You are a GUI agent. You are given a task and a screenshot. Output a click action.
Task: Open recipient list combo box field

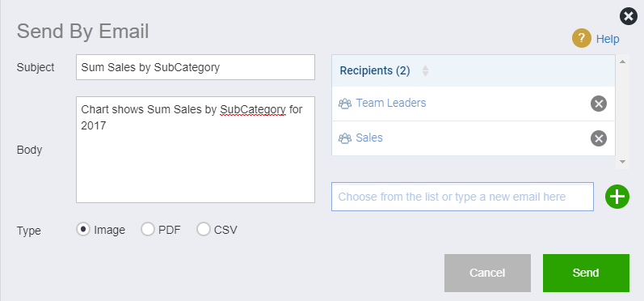pyautogui.click(x=462, y=197)
